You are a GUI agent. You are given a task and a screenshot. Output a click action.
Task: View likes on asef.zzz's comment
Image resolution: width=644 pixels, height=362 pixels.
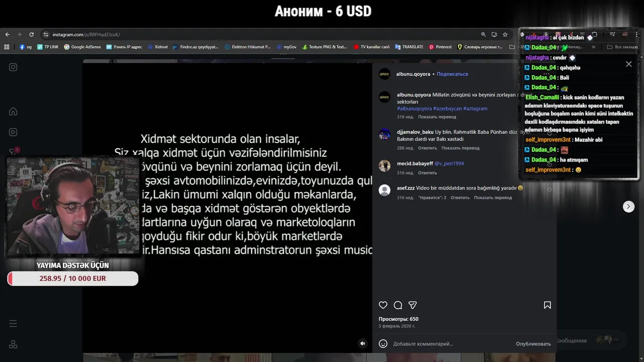[432, 198]
